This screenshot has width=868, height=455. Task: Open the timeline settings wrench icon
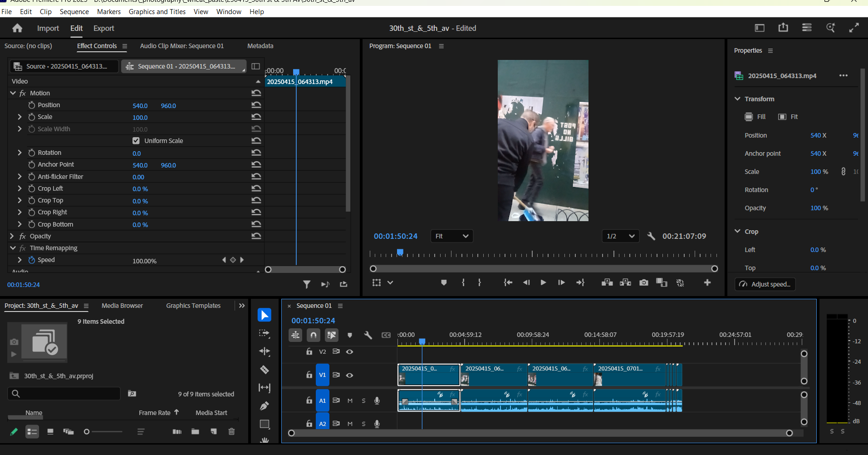pyautogui.click(x=368, y=335)
